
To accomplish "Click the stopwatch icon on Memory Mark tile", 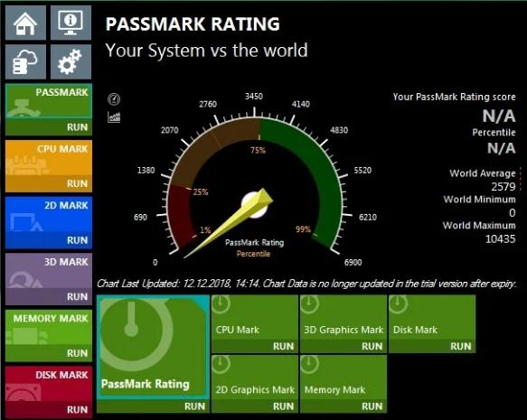I will (x=309, y=364).
